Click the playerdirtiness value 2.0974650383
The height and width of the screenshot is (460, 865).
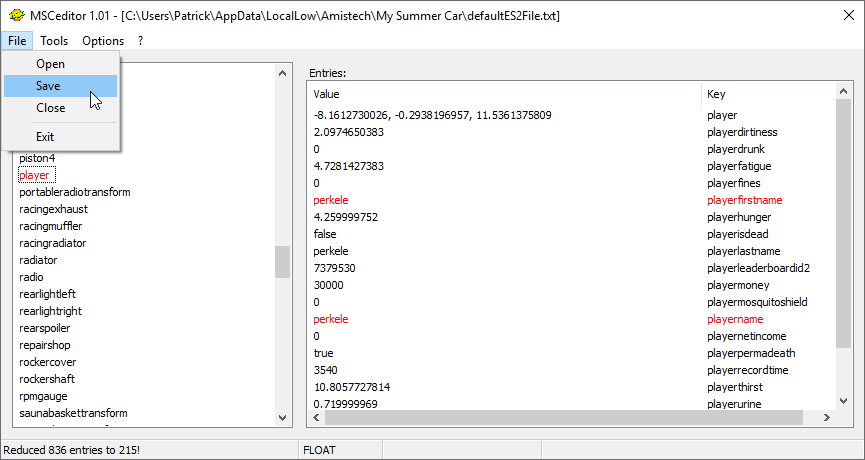click(x=349, y=132)
